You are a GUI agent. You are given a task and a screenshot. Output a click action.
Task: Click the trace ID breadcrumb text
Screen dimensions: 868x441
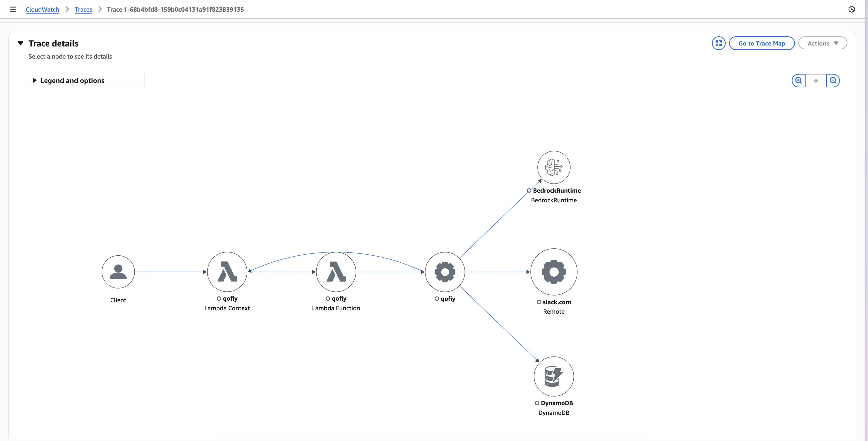tap(175, 9)
